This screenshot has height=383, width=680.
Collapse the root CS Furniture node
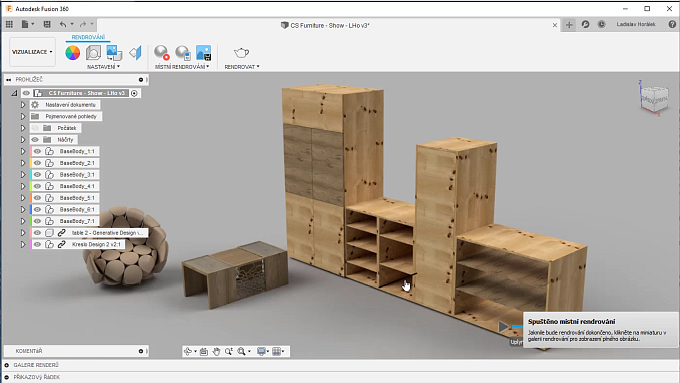(x=14, y=93)
